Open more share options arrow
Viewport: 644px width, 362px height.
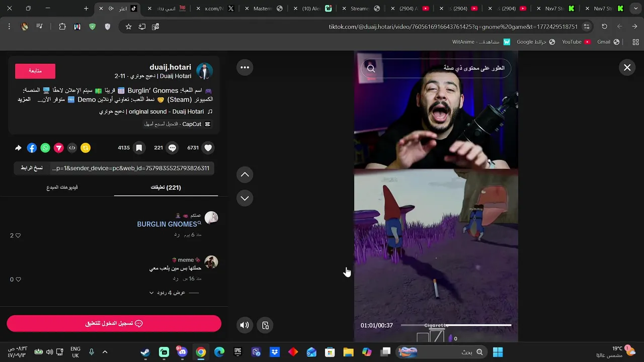18,148
